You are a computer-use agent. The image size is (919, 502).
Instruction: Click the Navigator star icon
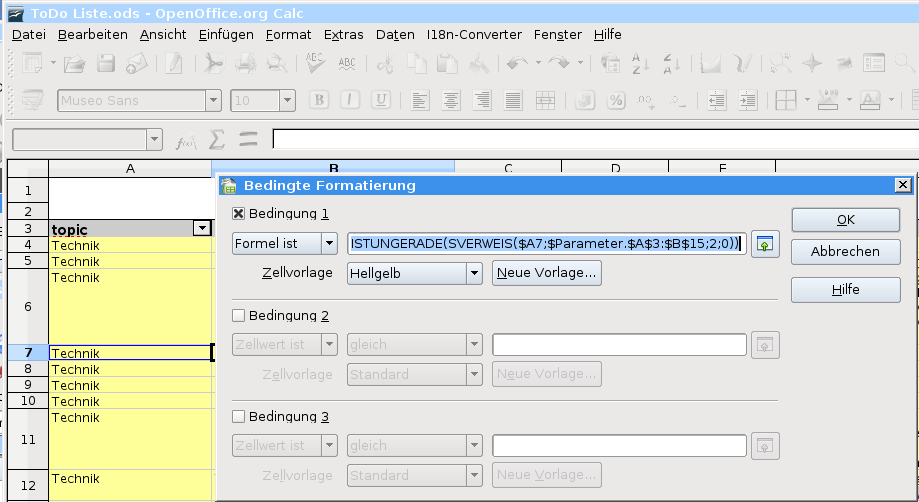[812, 63]
